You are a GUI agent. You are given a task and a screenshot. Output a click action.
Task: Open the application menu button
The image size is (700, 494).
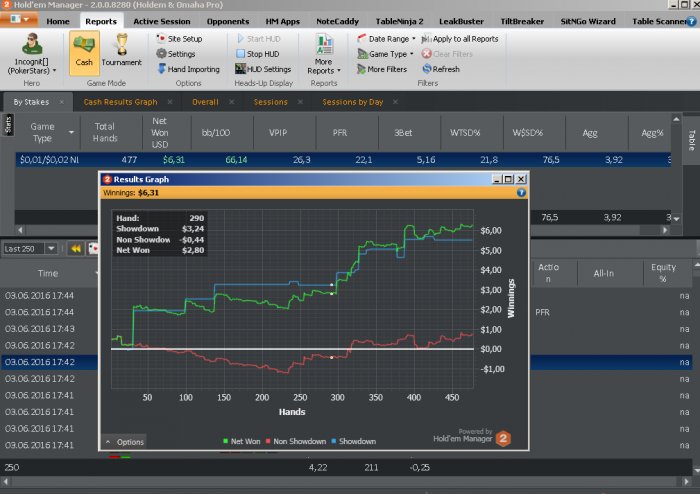pos(19,20)
